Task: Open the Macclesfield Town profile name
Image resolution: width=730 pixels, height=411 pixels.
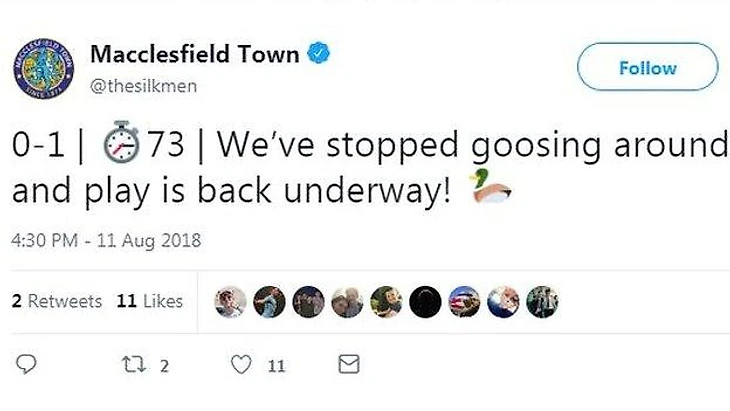Action: coord(195,54)
